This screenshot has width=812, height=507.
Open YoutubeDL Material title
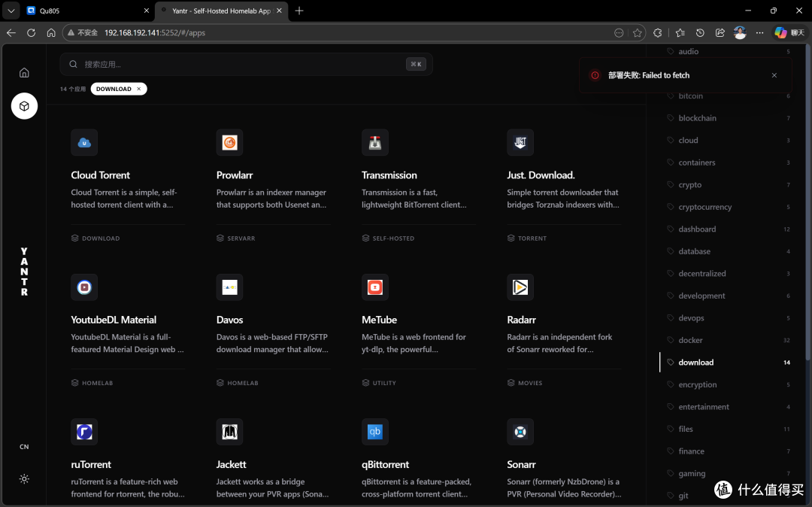click(x=114, y=320)
